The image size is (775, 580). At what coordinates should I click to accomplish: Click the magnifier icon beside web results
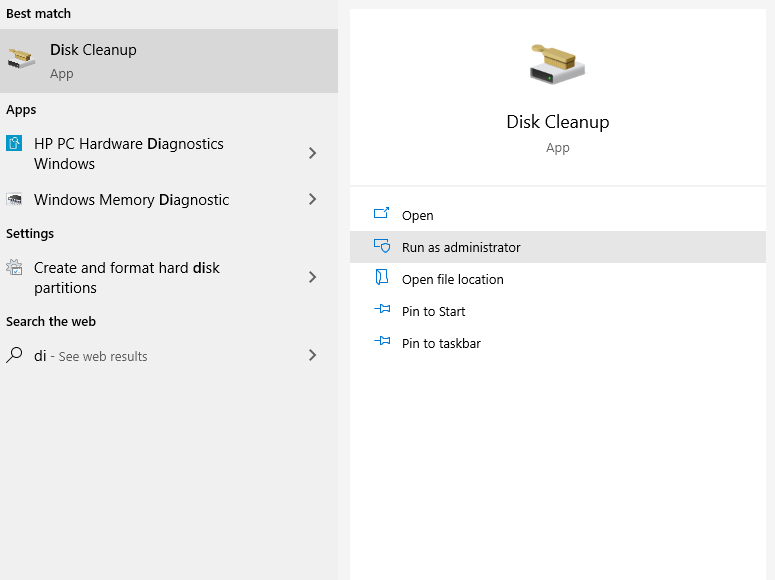tap(14, 355)
